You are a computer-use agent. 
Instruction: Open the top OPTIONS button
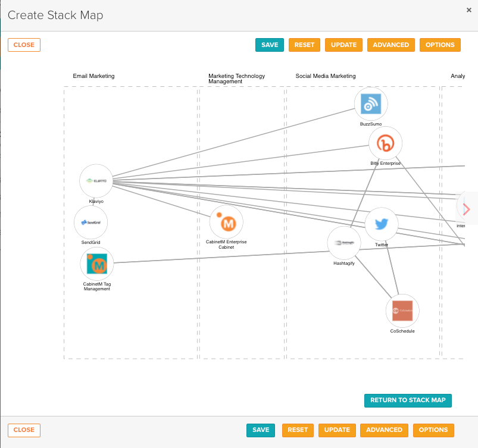(440, 45)
